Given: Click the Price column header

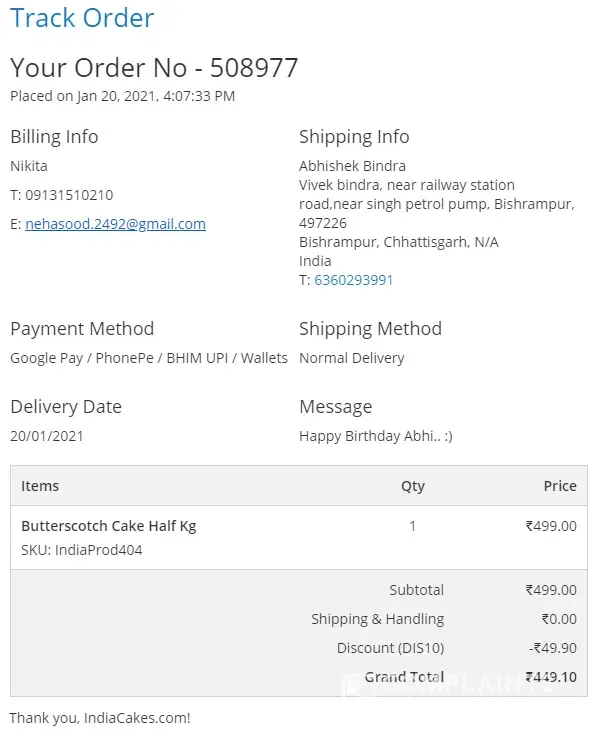Looking at the screenshot, I should pos(560,486).
